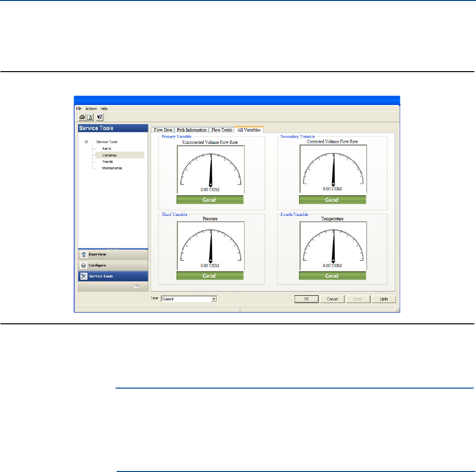The image size is (476, 472).
Task: Click the Good status under Primary Variable
Action: click(210, 200)
